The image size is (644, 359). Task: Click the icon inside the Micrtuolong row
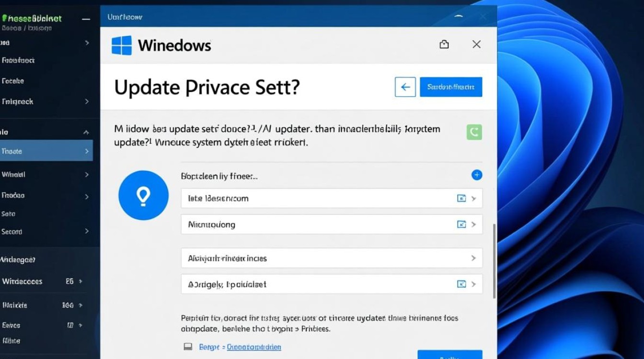[x=460, y=224]
